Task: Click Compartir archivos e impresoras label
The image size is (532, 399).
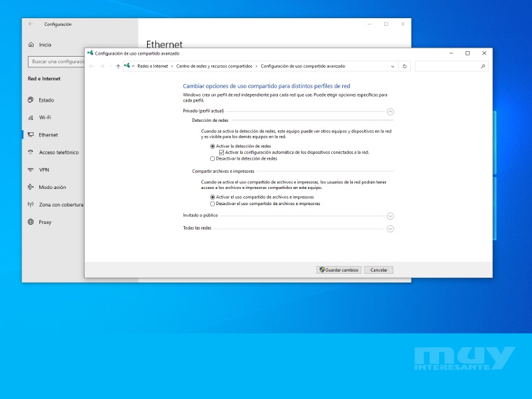Action: coord(223,171)
